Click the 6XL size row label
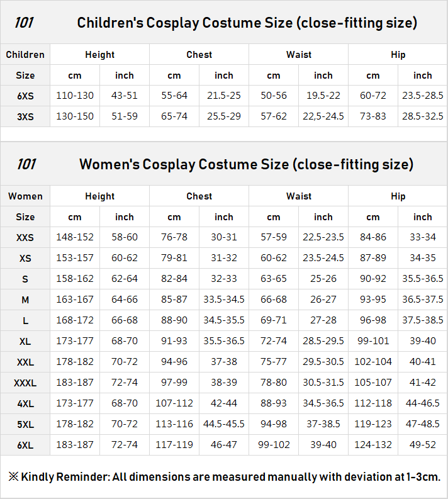Screen dimensions: 448x499 25,445
